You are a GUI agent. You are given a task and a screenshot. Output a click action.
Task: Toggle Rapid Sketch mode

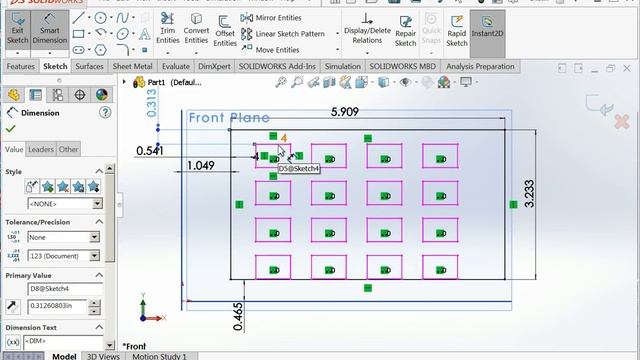click(x=456, y=31)
